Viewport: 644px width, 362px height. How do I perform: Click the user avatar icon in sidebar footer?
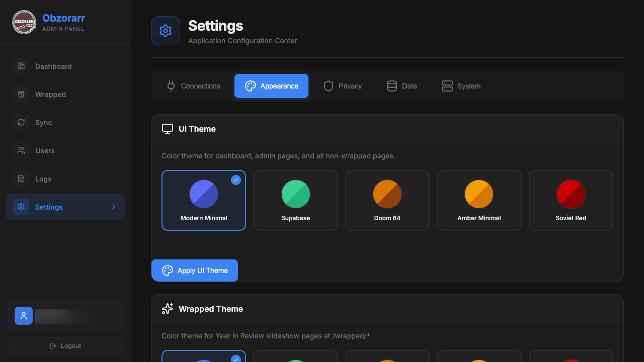tap(24, 316)
